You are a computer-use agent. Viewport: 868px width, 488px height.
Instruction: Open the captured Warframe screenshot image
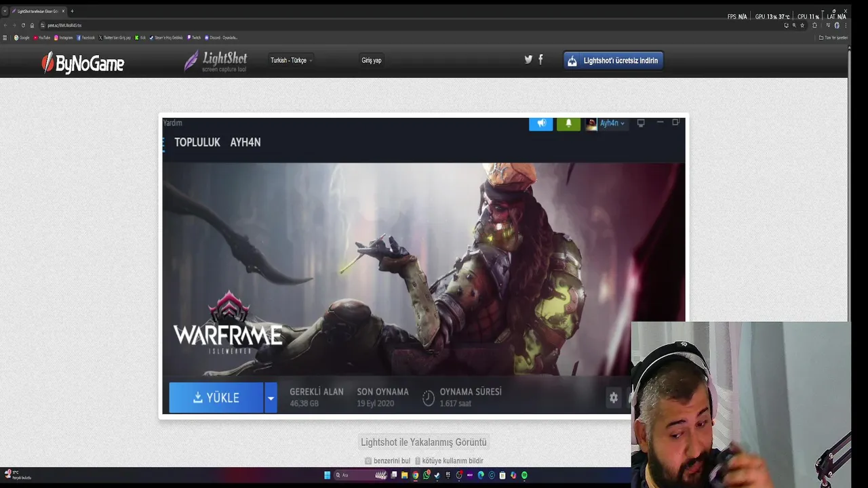pyautogui.click(x=424, y=266)
